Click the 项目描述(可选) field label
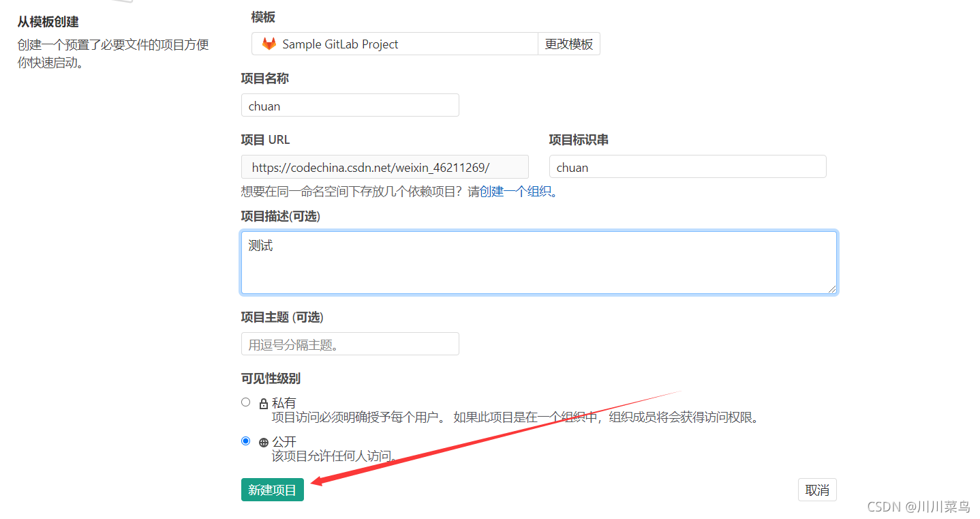This screenshot has width=980, height=519. 280,216
